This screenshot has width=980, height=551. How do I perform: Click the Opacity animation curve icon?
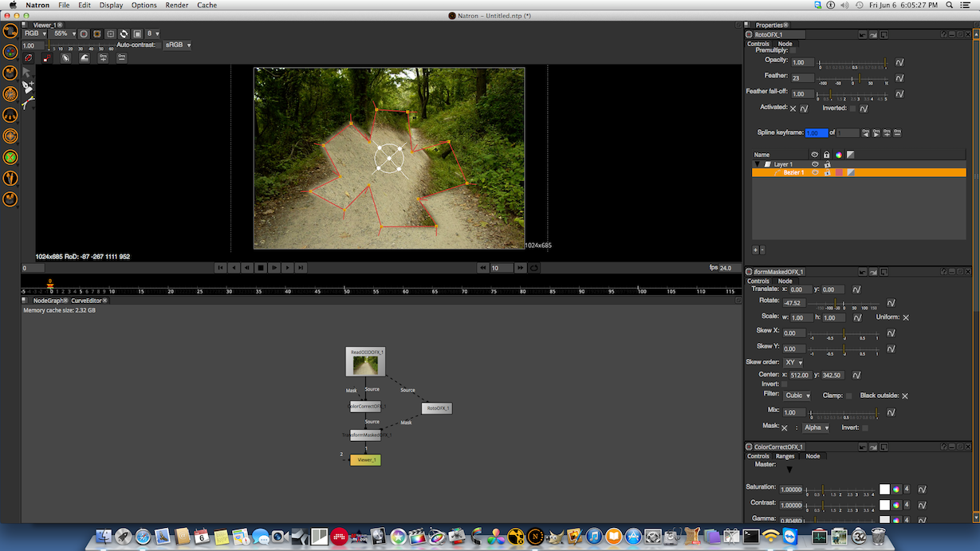point(899,62)
